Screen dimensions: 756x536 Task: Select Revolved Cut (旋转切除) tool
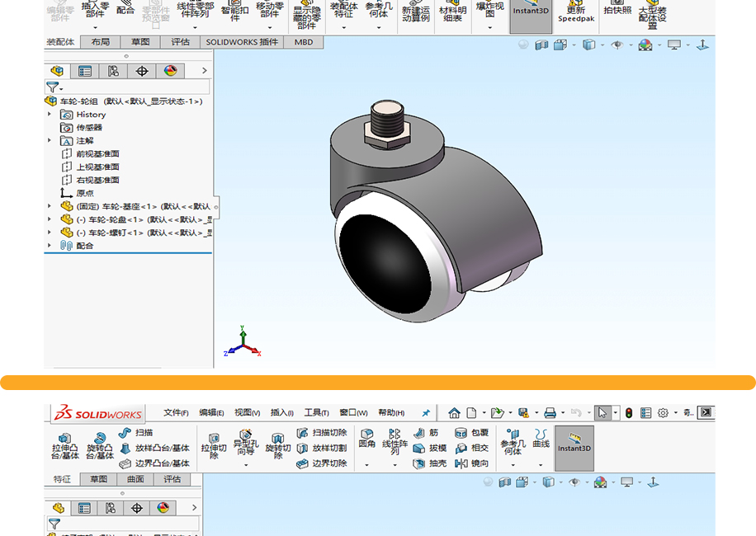click(x=277, y=446)
